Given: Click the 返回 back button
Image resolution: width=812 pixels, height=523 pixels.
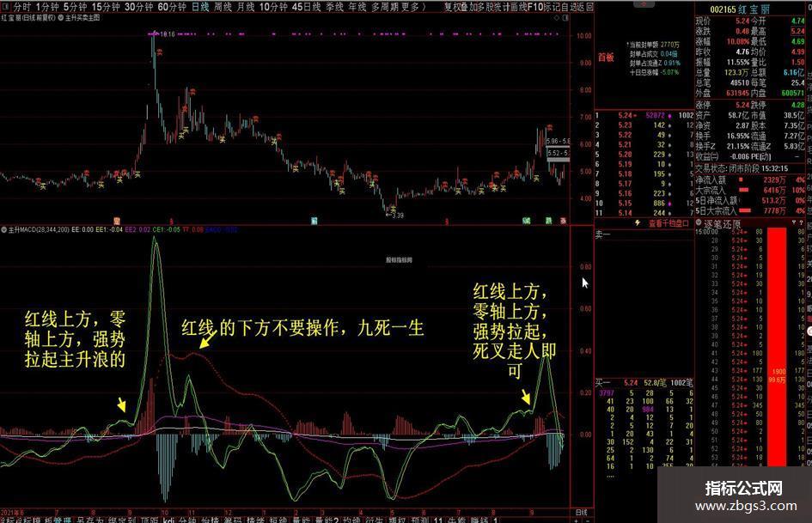Looking at the screenshot, I should (x=584, y=7).
